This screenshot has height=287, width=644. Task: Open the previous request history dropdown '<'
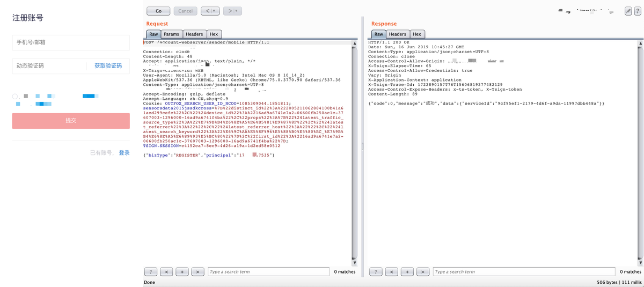210,11
